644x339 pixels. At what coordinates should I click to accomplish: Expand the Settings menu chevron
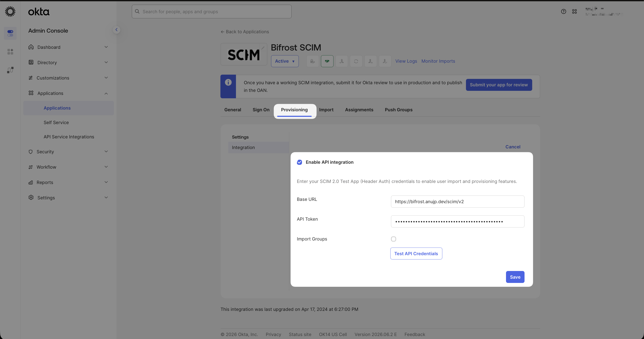pyautogui.click(x=106, y=198)
